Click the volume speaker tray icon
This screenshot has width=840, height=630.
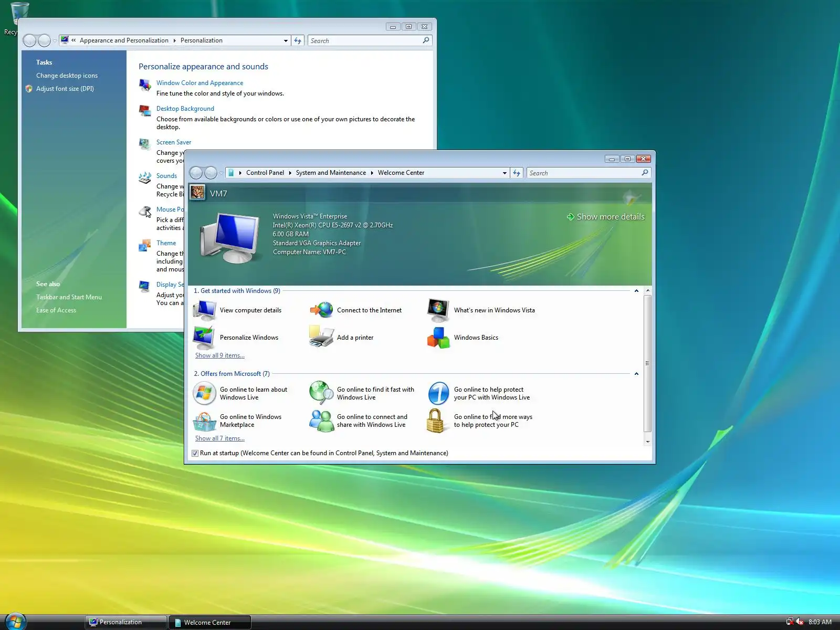(x=800, y=622)
